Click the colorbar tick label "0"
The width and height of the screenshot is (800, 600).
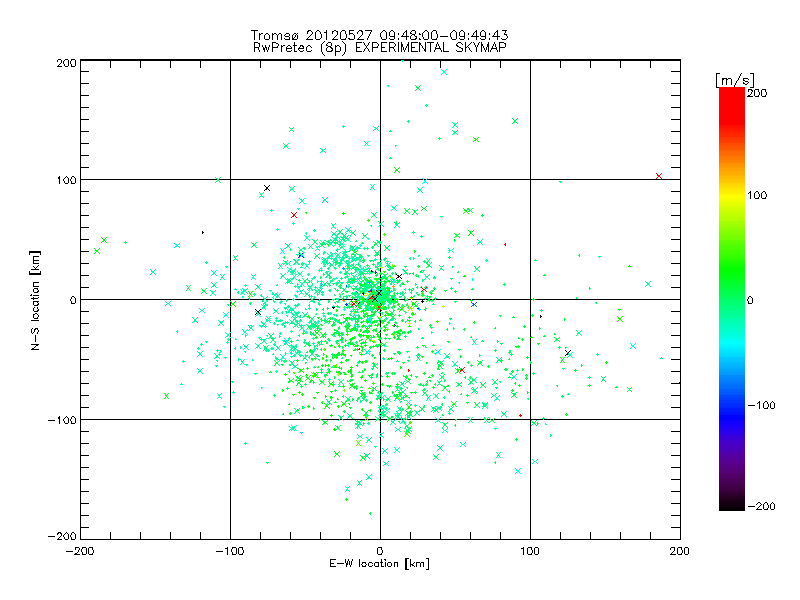(750, 300)
